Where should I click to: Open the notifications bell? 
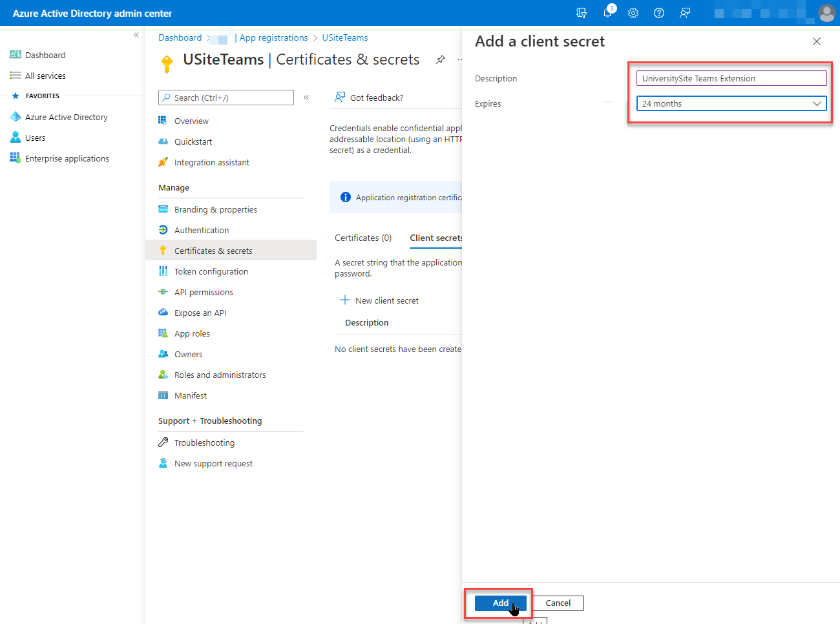click(x=608, y=12)
